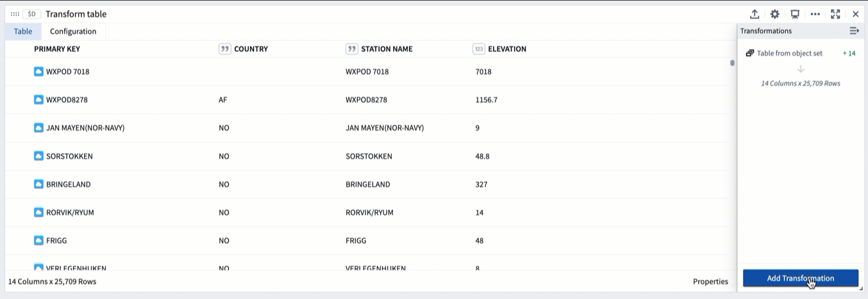
Task: Open the three-dot more options menu
Action: click(x=815, y=14)
